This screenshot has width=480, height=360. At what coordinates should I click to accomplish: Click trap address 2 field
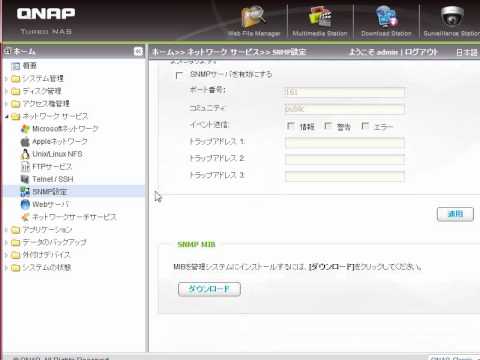[x=345, y=160]
